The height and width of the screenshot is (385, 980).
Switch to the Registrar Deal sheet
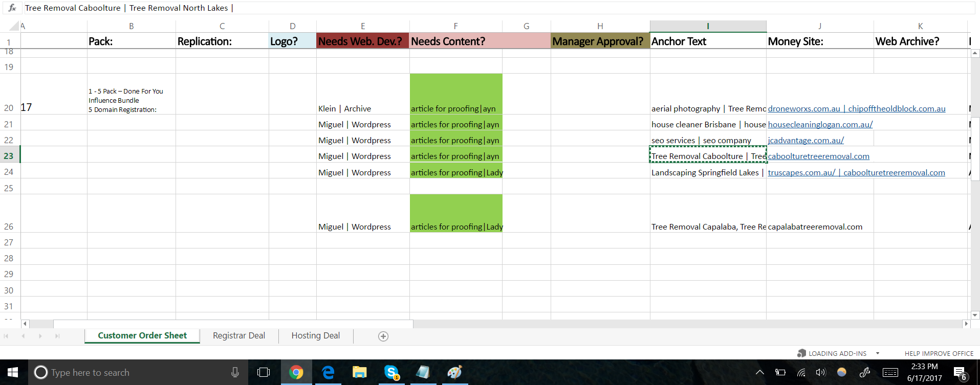click(x=238, y=335)
